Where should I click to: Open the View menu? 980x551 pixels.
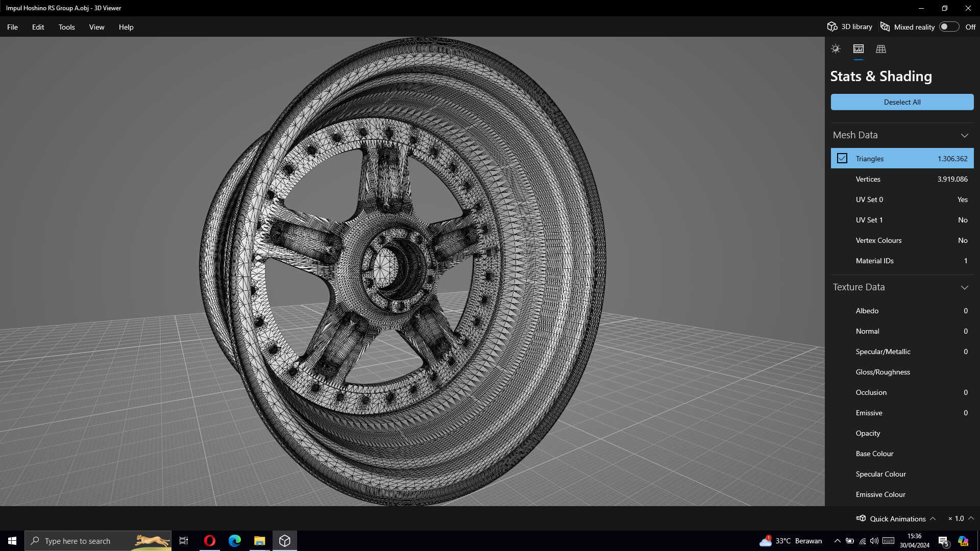[x=96, y=27]
